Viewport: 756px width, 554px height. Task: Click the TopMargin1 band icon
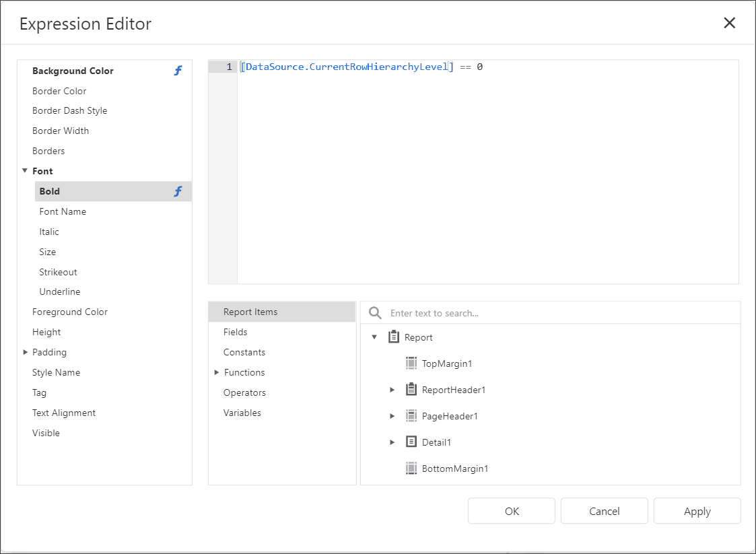click(411, 363)
